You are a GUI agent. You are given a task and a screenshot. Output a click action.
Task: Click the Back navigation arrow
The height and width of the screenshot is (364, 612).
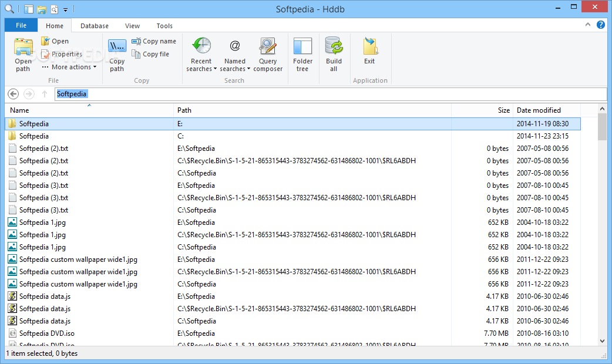pos(14,94)
